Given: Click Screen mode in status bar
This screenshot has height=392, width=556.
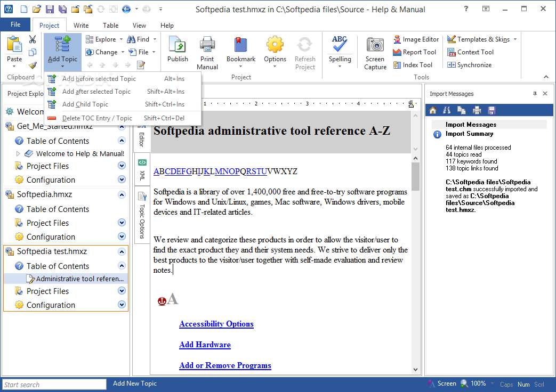Looking at the screenshot, I should pyautogui.click(x=442, y=383).
